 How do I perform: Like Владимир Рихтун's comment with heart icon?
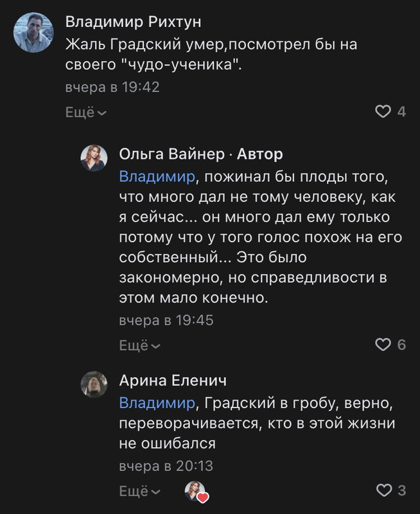click(383, 111)
